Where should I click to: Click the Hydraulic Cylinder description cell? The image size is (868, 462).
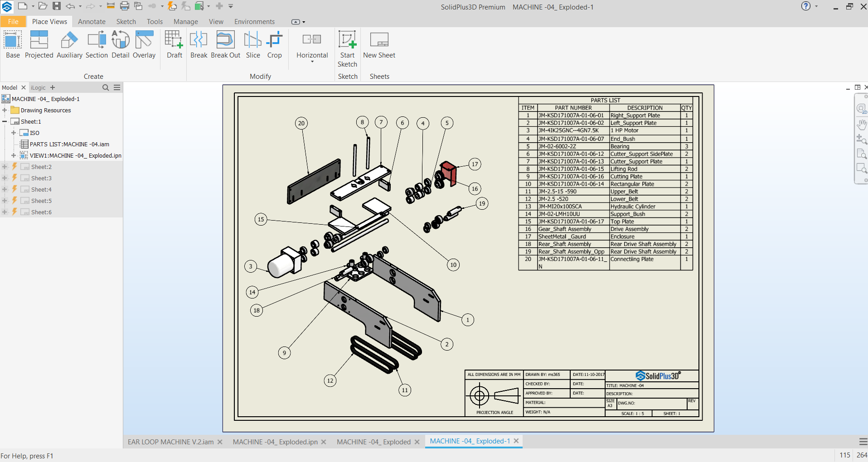645,206
